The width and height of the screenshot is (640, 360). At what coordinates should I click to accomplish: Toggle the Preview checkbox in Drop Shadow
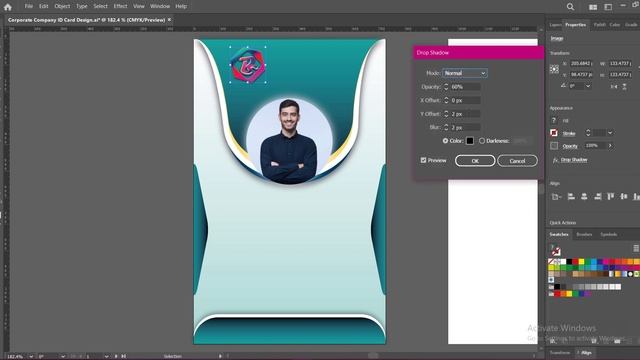point(423,160)
